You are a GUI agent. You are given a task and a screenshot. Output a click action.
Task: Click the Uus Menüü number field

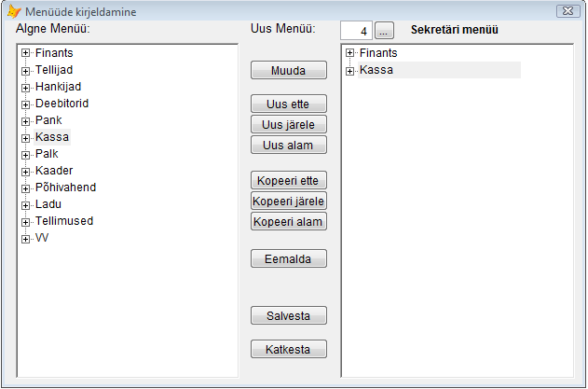[x=356, y=31]
